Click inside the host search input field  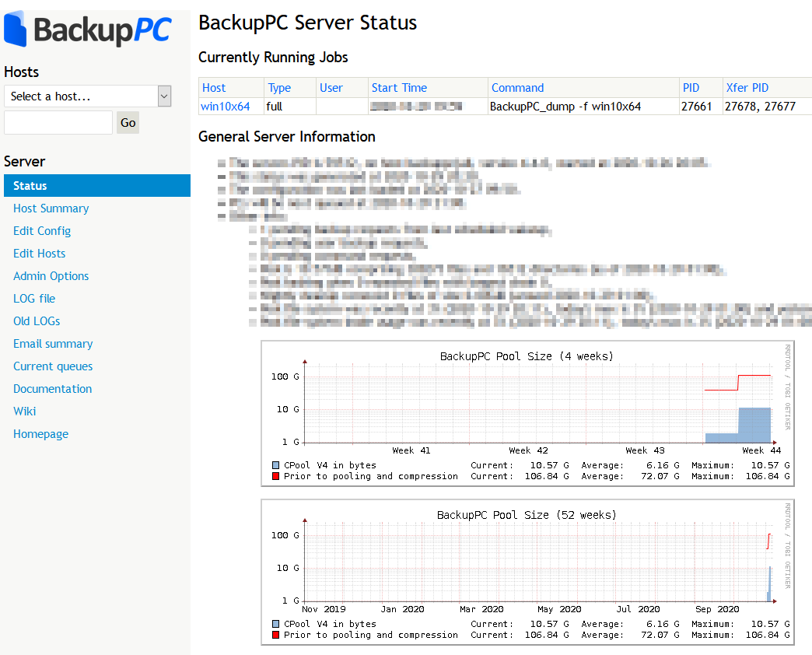[x=58, y=122]
